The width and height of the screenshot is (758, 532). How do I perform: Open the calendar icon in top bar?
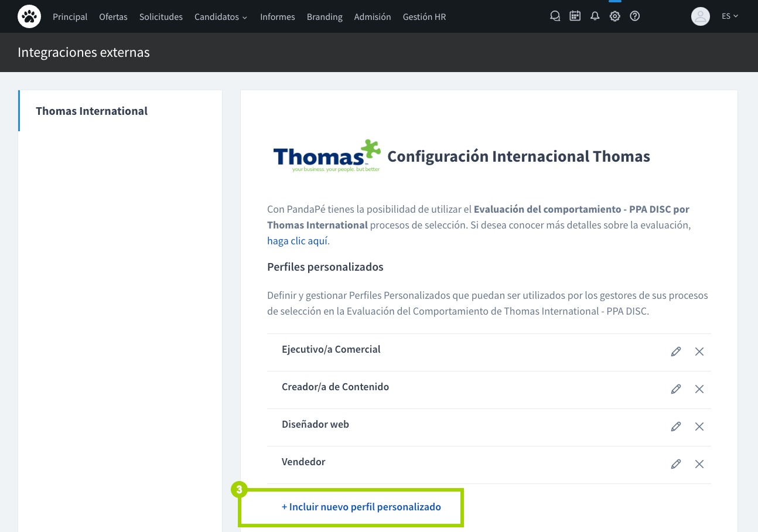pos(575,16)
